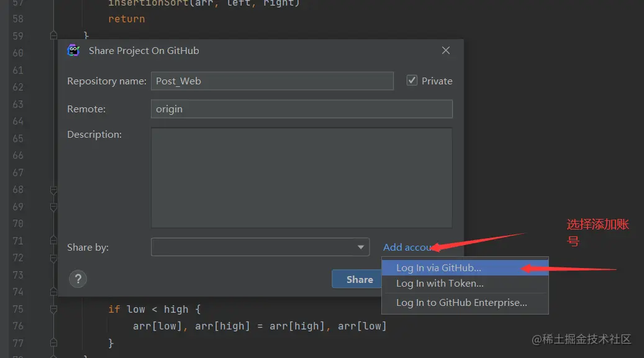This screenshot has height=358, width=644.
Task: Click the Remote field containing origin
Action: [x=301, y=109]
